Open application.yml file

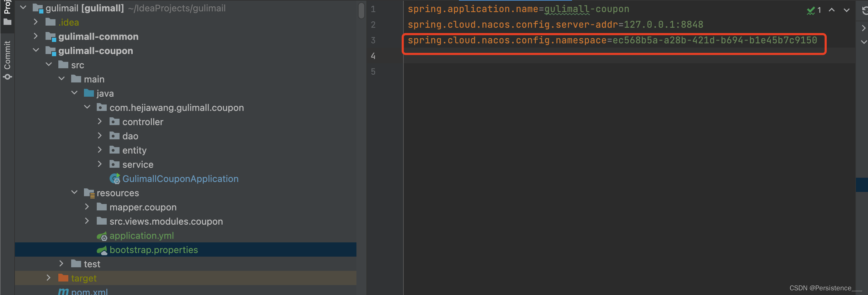click(142, 236)
